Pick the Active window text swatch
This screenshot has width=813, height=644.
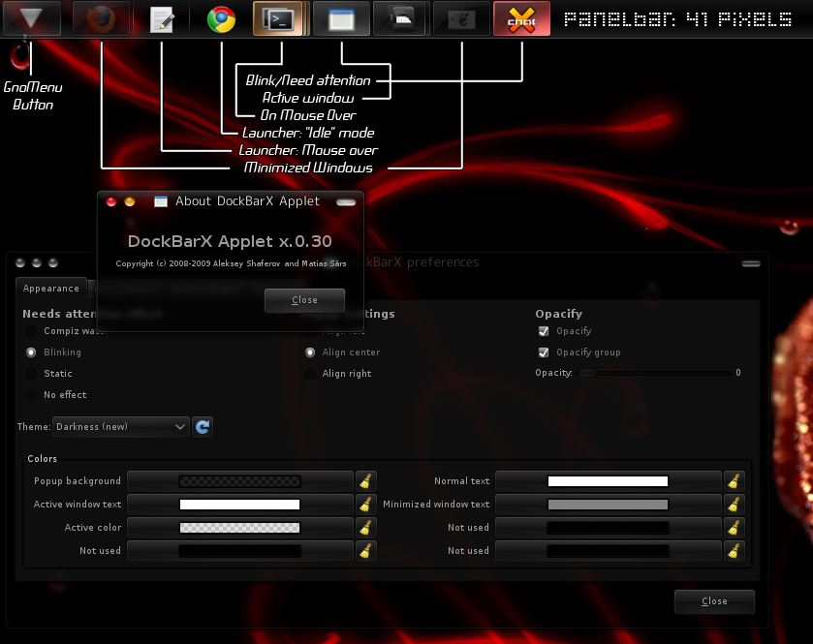(x=239, y=505)
